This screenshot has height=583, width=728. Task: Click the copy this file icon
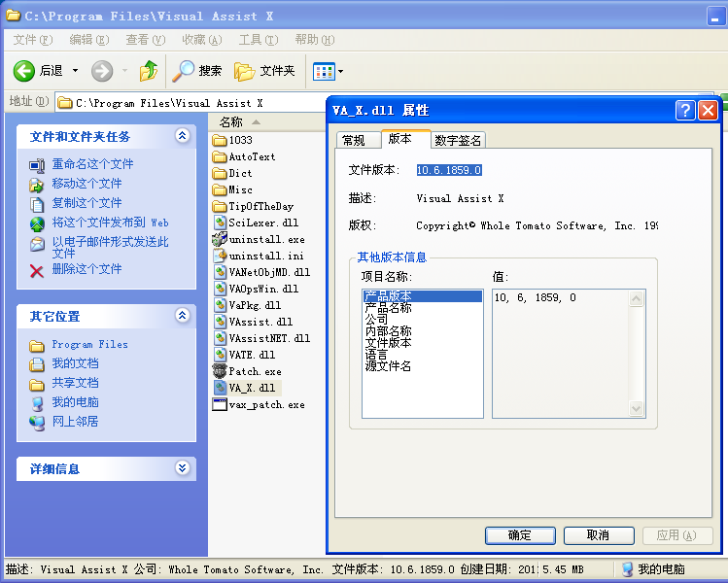click(x=37, y=204)
